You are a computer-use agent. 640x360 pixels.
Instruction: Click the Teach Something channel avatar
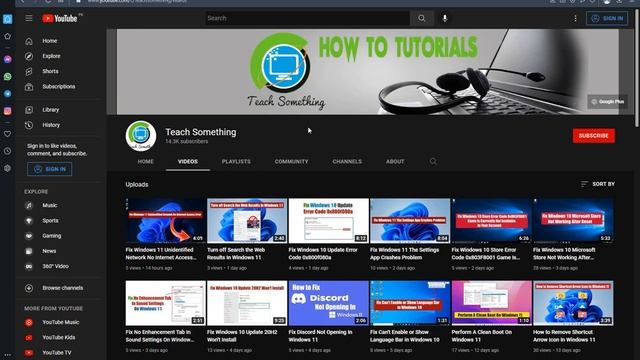141,136
